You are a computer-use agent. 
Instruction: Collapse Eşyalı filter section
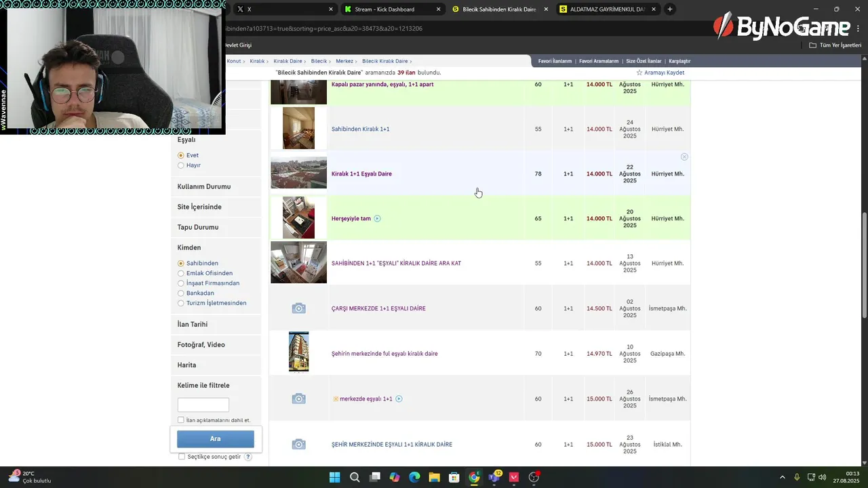(186, 140)
